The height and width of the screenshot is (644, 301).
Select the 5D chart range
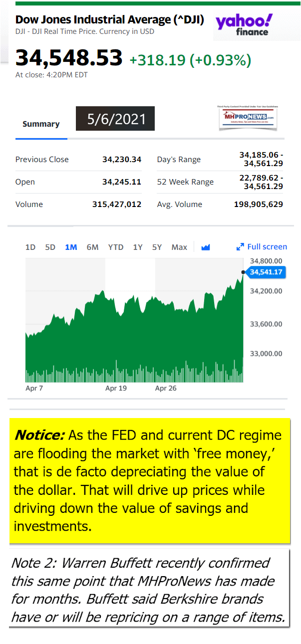(x=50, y=247)
